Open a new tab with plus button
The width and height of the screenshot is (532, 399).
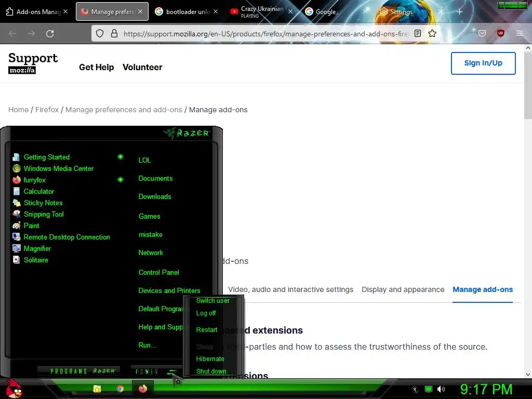(x=459, y=12)
